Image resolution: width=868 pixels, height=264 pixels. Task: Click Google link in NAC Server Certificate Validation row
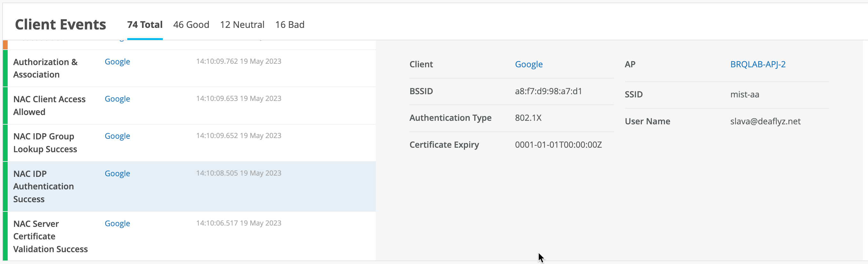pos(117,224)
